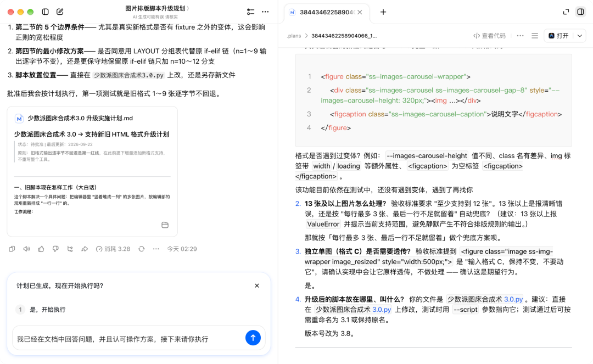Open the task list icon in chat header

[250, 12]
